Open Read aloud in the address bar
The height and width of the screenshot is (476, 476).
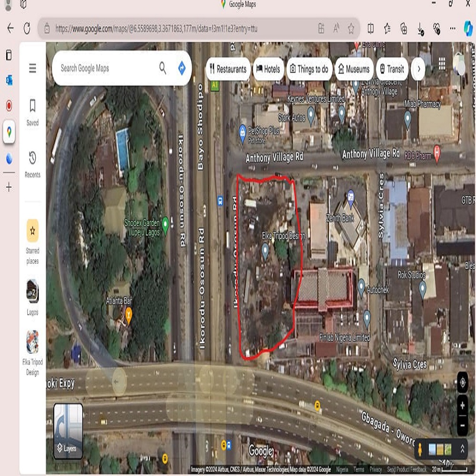[x=337, y=29]
